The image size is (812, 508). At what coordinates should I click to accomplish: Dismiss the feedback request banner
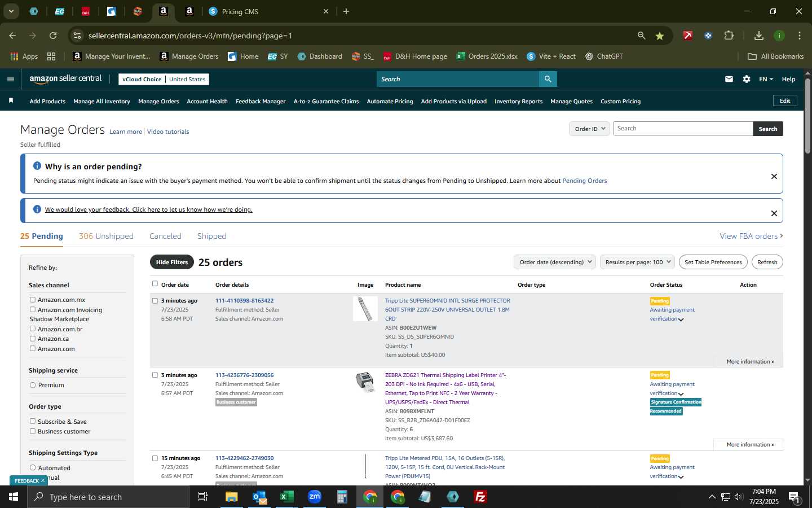pos(774,213)
